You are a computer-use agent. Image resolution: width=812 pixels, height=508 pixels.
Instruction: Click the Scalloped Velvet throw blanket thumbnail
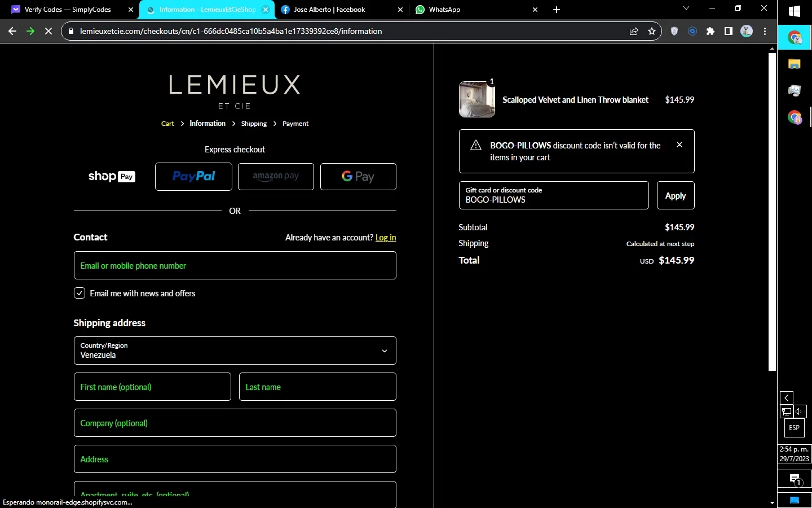pyautogui.click(x=477, y=99)
